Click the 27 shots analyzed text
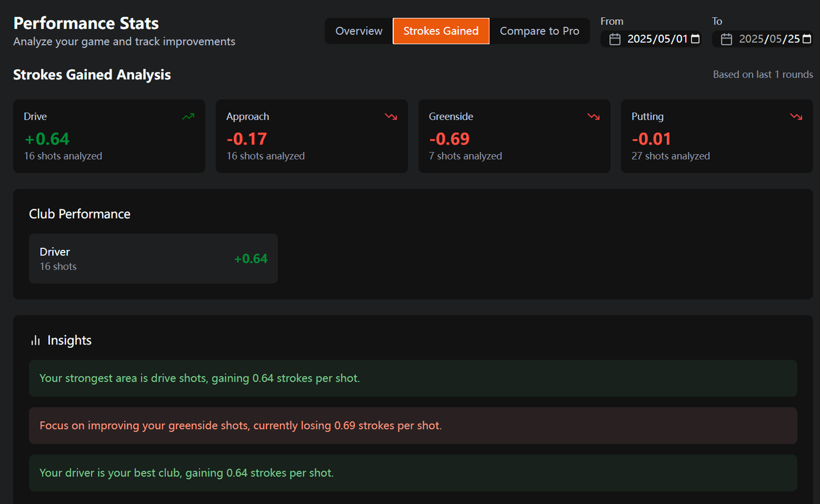The height and width of the screenshot is (504, 820). point(671,156)
